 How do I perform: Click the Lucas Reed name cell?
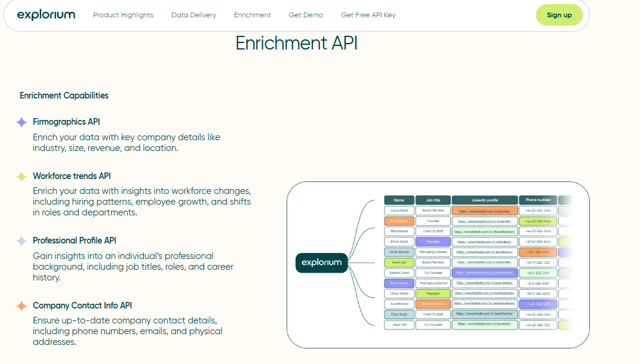tap(399, 211)
